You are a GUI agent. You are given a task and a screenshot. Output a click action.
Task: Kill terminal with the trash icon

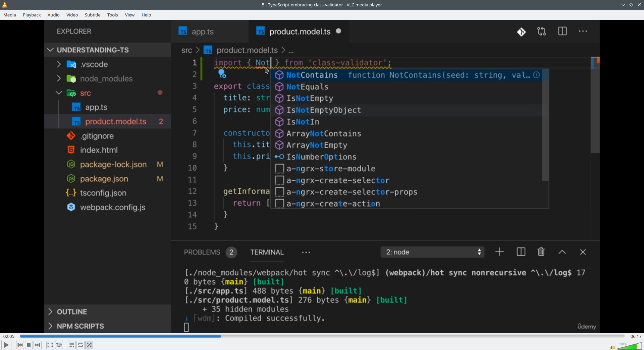[541, 252]
